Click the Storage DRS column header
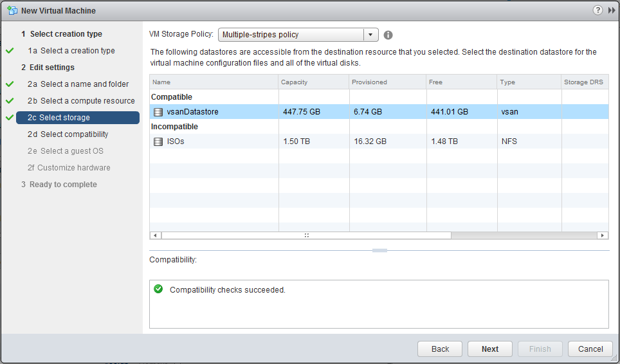The height and width of the screenshot is (364, 620). [585, 82]
